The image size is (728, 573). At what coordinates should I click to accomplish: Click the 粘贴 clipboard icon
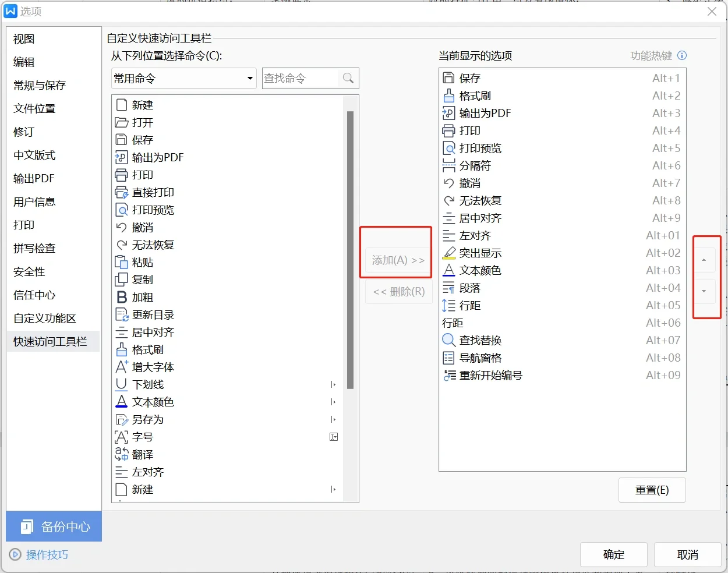coord(121,262)
